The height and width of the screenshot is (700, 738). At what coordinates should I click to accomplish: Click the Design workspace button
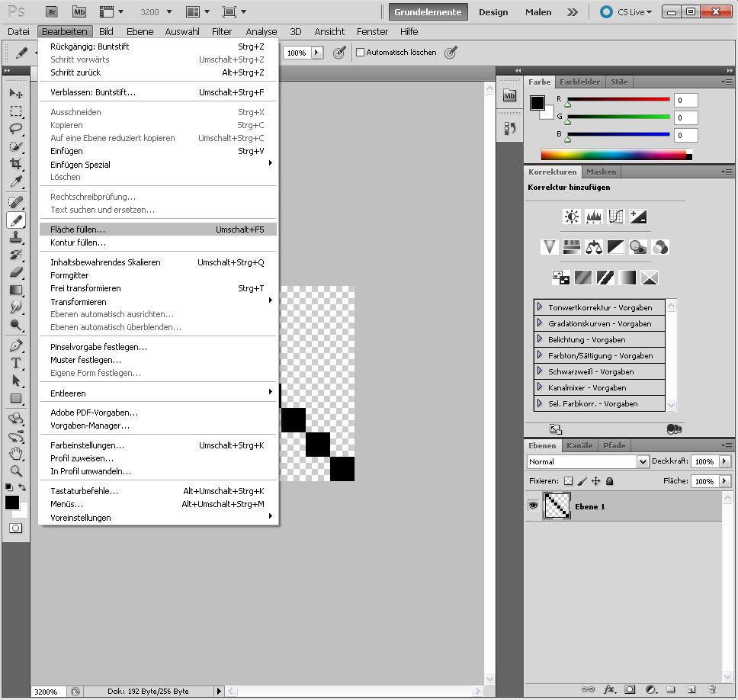click(x=493, y=12)
